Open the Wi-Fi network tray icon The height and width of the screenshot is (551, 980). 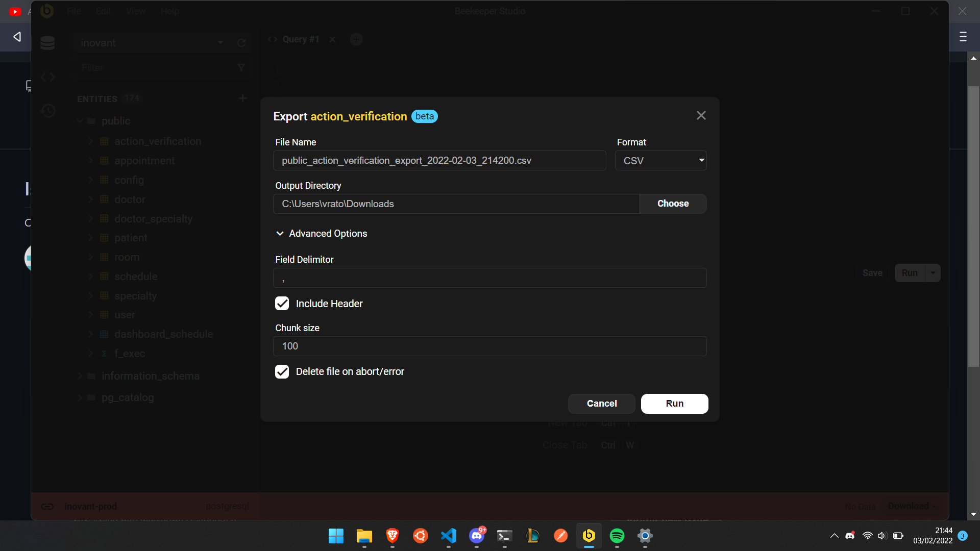(867, 536)
